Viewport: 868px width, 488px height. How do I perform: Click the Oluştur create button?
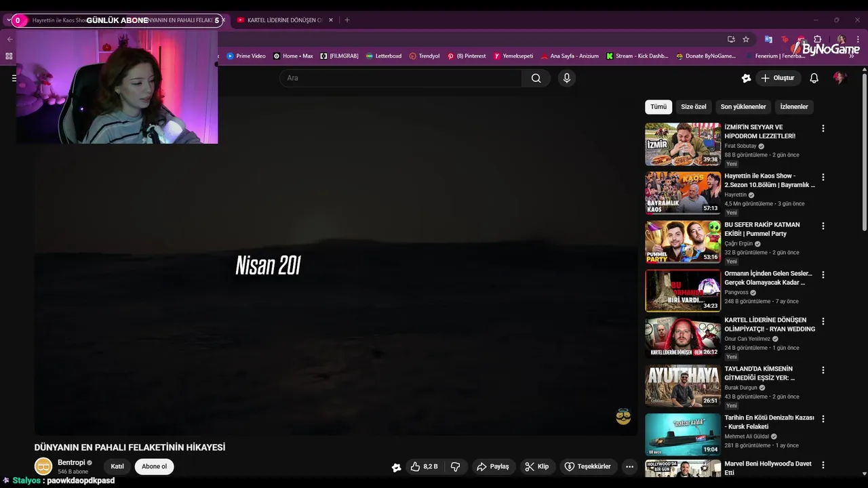coord(777,78)
